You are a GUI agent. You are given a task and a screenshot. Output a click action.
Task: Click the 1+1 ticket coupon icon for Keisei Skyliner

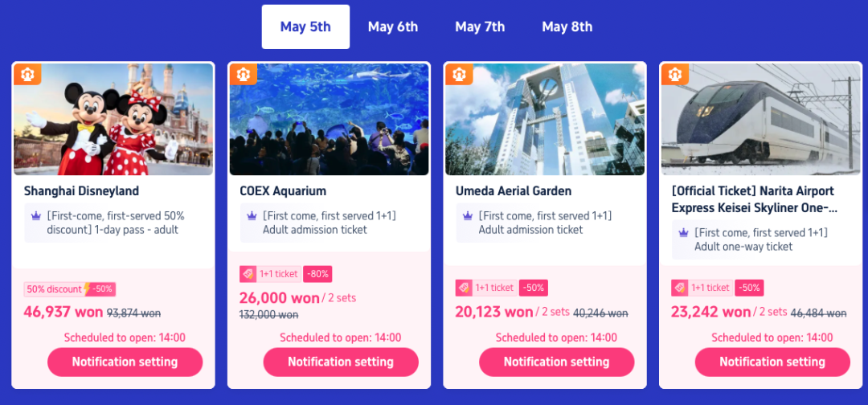(x=679, y=288)
